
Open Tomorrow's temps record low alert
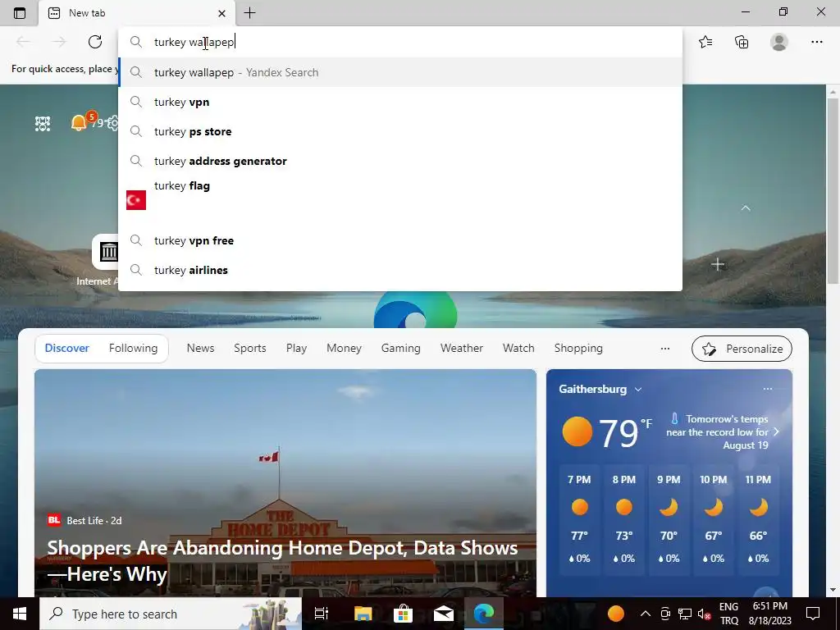pos(720,431)
